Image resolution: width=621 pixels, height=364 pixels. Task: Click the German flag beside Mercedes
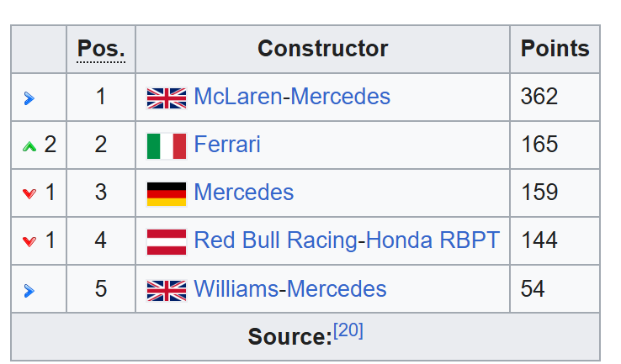[167, 194]
